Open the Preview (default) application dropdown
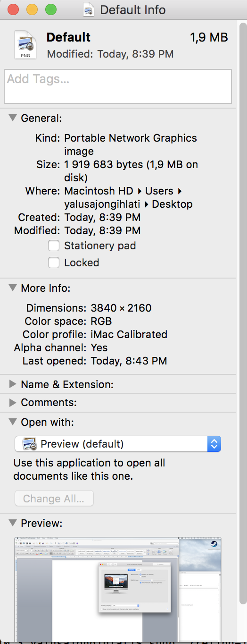Image resolution: width=247 pixels, height=644 pixels. [x=118, y=444]
